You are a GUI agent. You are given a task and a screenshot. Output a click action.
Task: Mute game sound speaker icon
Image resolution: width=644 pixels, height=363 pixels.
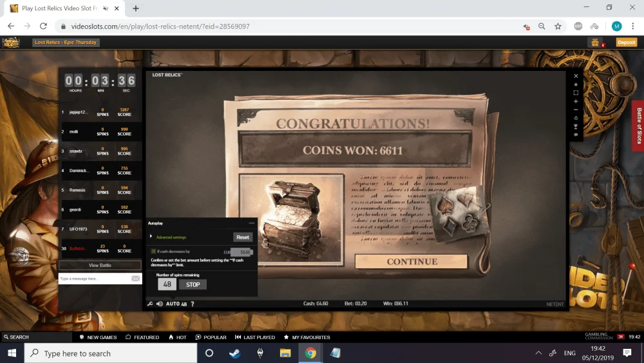[x=159, y=304]
